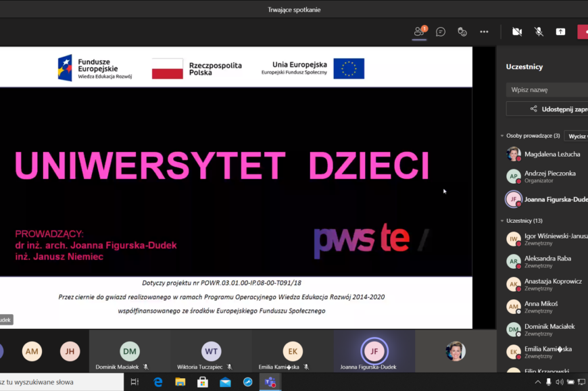Open the meeting chat icon
This screenshot has height=391, width=588.
point(441,32)
